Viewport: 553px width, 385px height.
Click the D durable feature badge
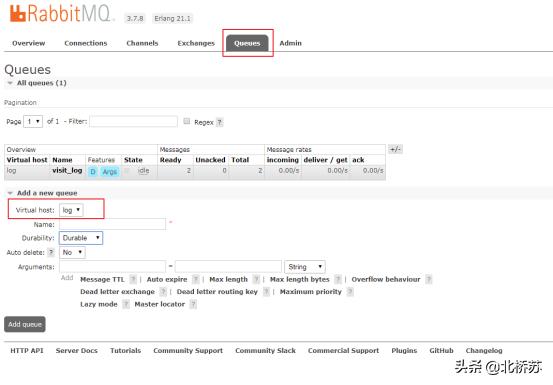click(93, 172)
